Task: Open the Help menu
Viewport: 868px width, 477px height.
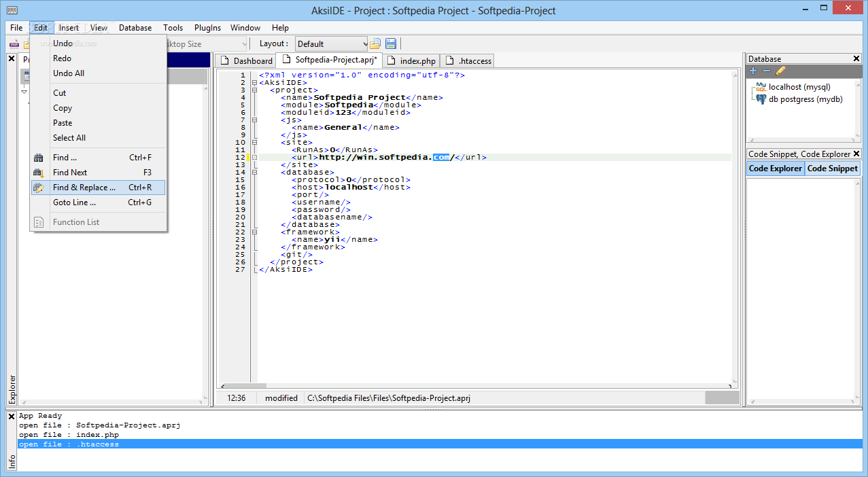Action: (280, 28)
